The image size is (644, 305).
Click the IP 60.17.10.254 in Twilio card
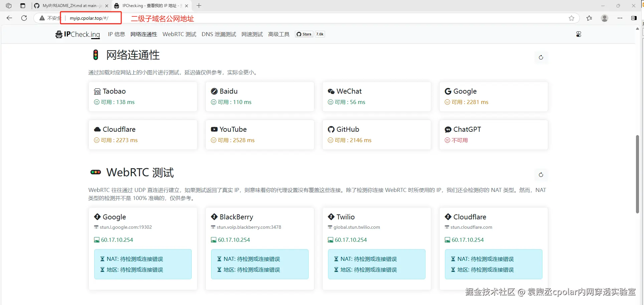pos(351,240)
